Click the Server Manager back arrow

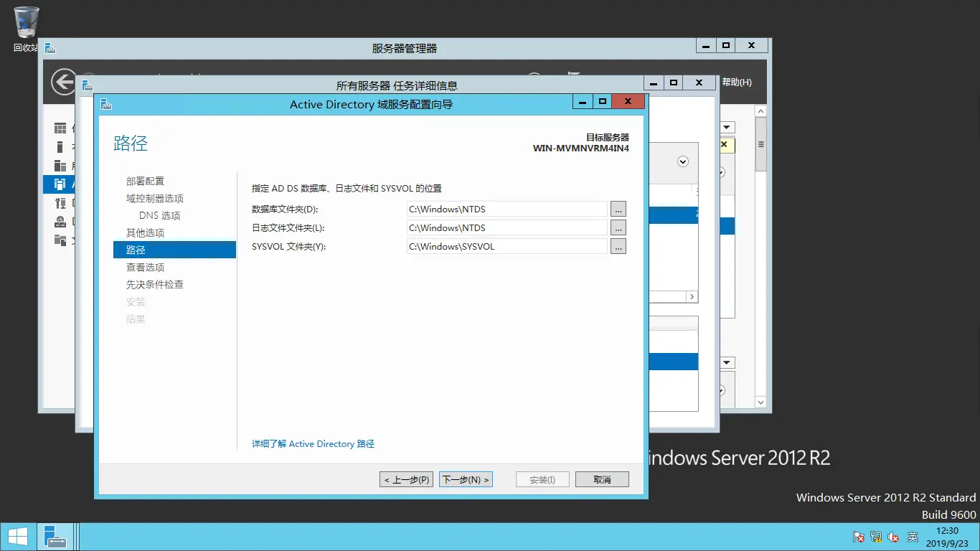click(65, 82)
